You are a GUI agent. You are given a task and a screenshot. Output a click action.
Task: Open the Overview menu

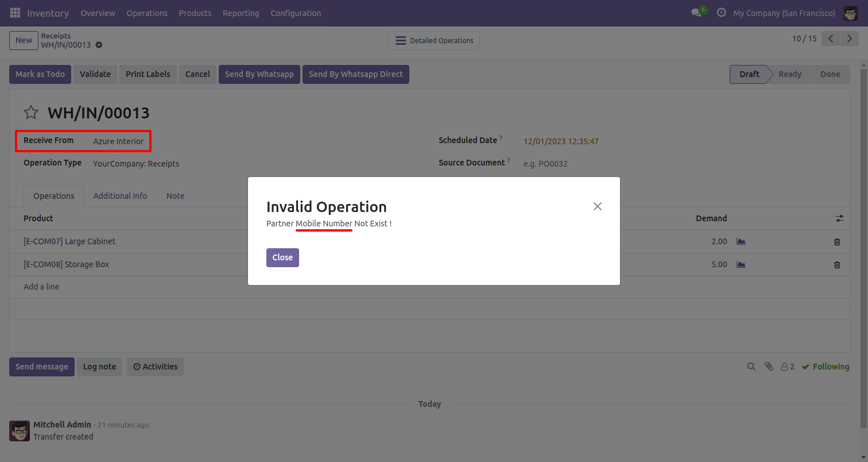tap(98, 13)
